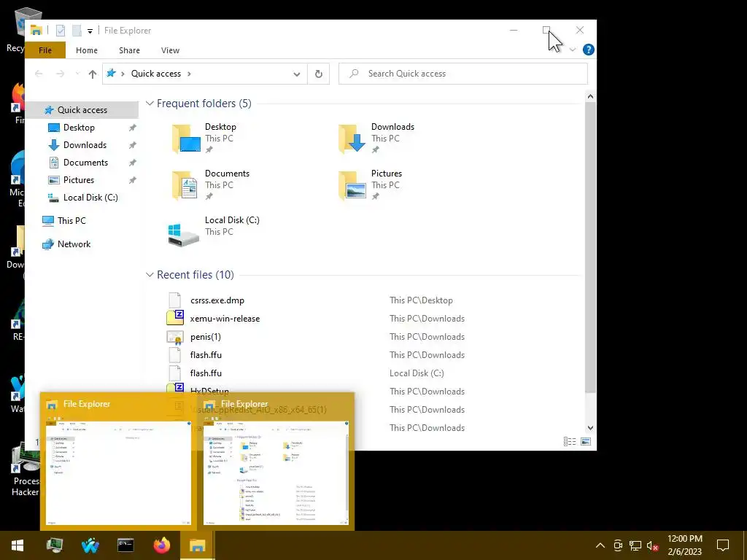Open the Action Center notifications icon
This screenshot has height=560, width=747.
[x=723, y=545]
